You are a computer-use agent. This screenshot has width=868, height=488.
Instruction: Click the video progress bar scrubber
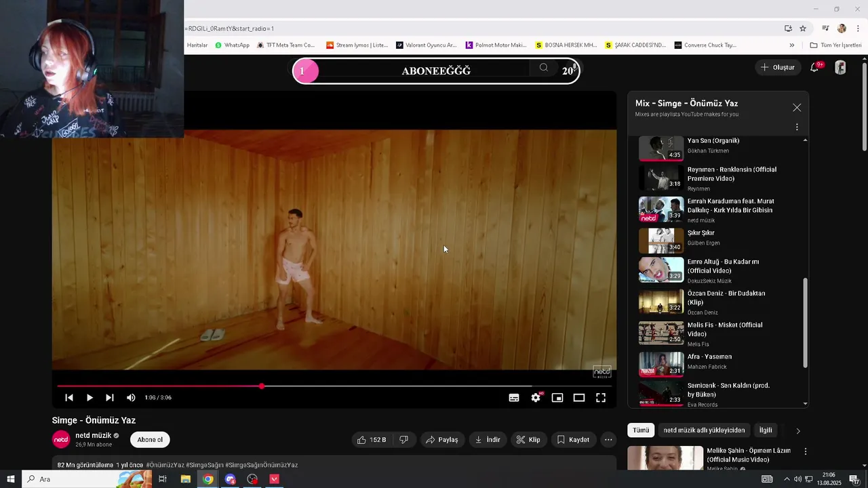click(262, 386)
